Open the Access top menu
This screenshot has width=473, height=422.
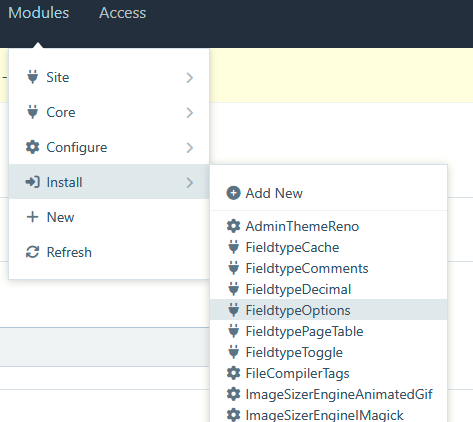(122, 13)
